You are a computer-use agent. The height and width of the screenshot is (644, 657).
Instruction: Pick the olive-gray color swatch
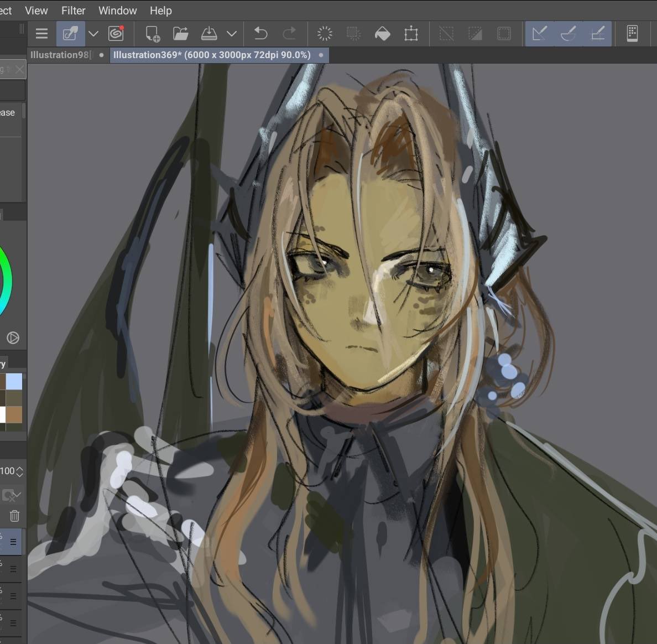click(x=14, y=398)
